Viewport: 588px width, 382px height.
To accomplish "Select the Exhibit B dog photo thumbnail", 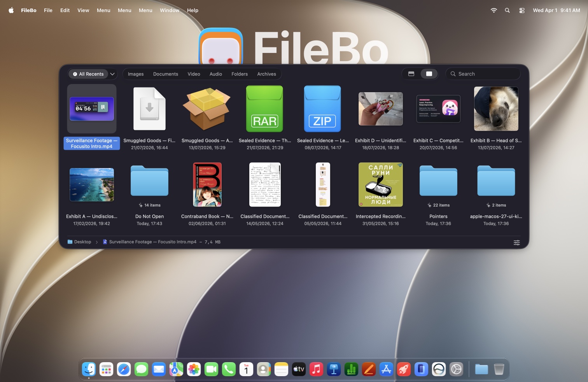I will point(496,109).
